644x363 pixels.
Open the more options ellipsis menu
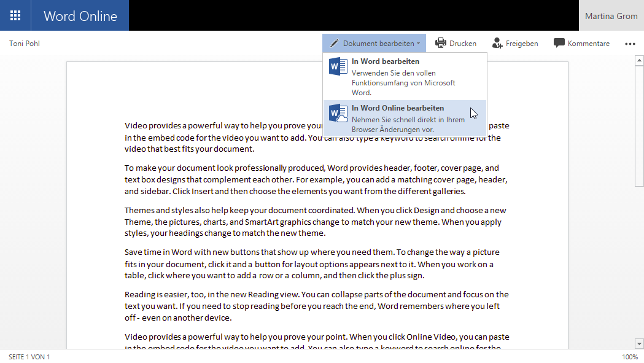point(630,44)
